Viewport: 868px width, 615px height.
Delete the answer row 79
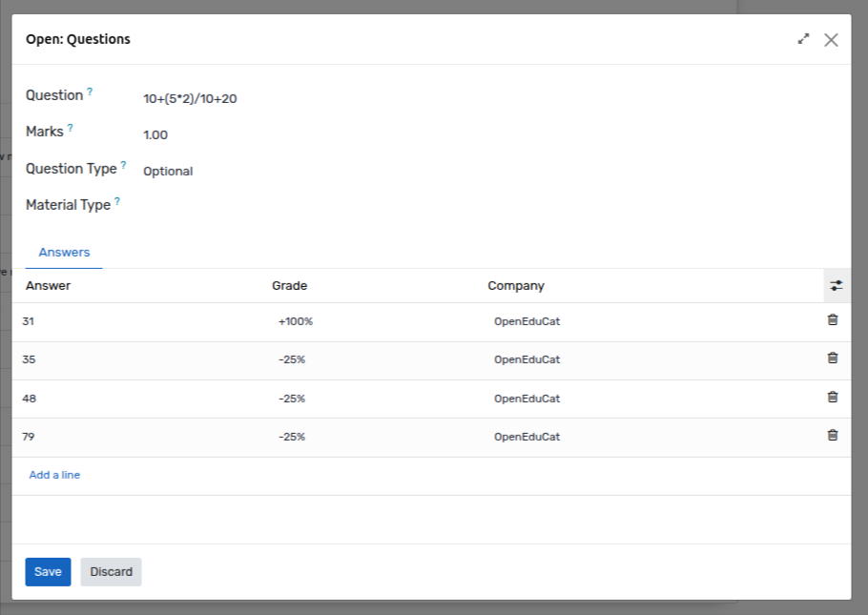click(832, 435)
